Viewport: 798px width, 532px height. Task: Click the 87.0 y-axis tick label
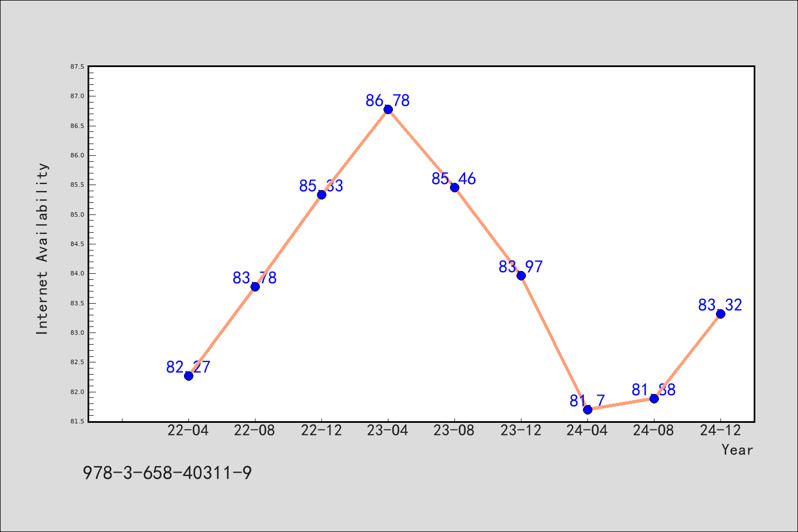(x=78, y=96)
